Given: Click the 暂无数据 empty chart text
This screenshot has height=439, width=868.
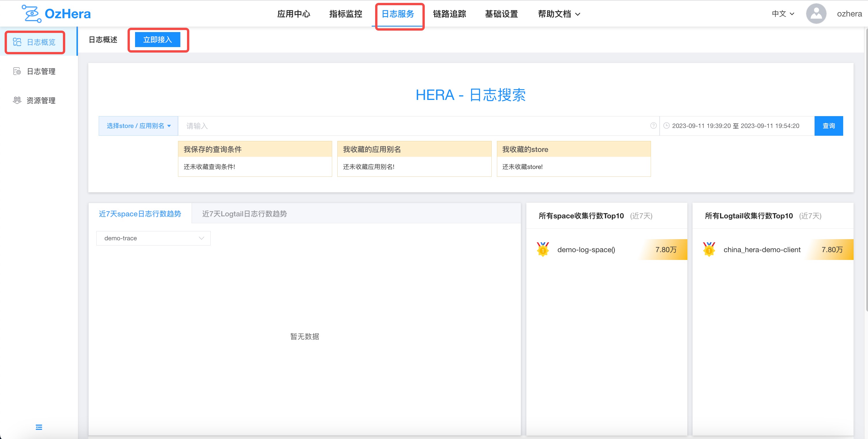Looking at the screenshot, I should pyautogui.click(x=305, y=336).
